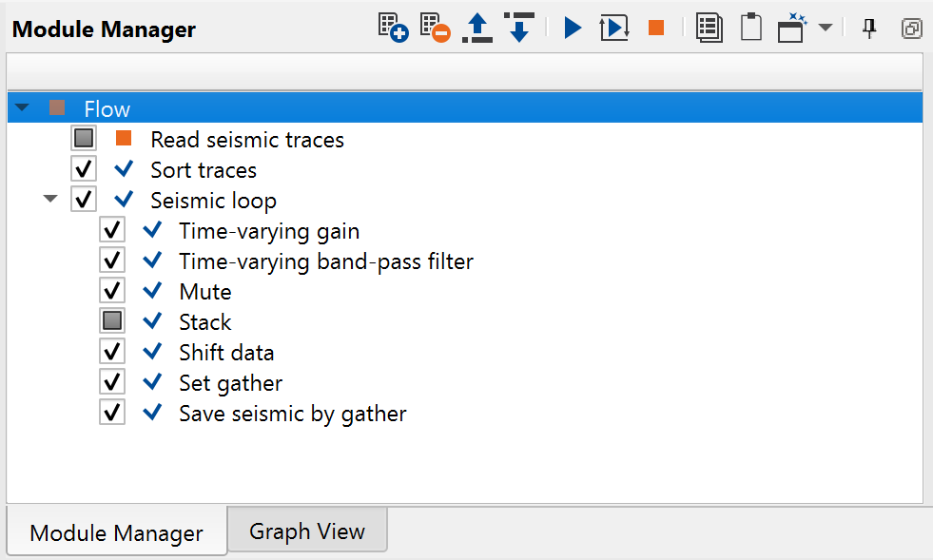The image size is (933, 560).
Task: Select the Module Manager tab
Action: point(116,532)
